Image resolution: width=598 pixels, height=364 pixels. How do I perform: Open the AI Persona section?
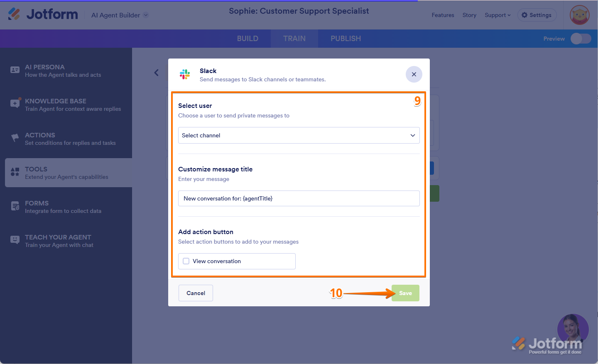[69, 71]
